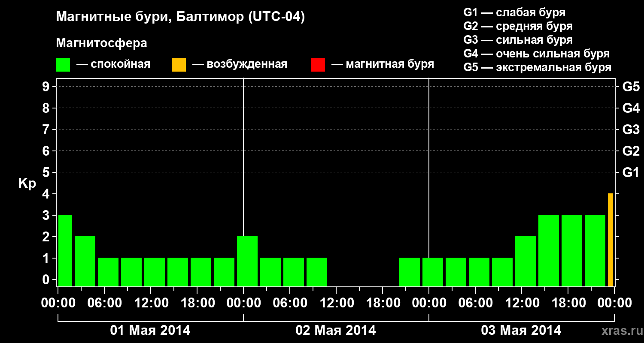Click the '6' value on the Kp axis
The image size is (644, 343).
click(47, 151)
